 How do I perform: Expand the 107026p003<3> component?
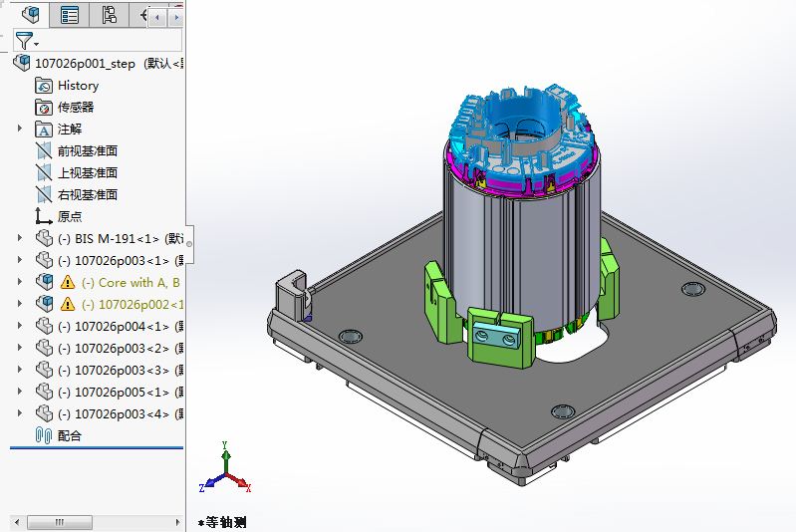coord(20,369)
